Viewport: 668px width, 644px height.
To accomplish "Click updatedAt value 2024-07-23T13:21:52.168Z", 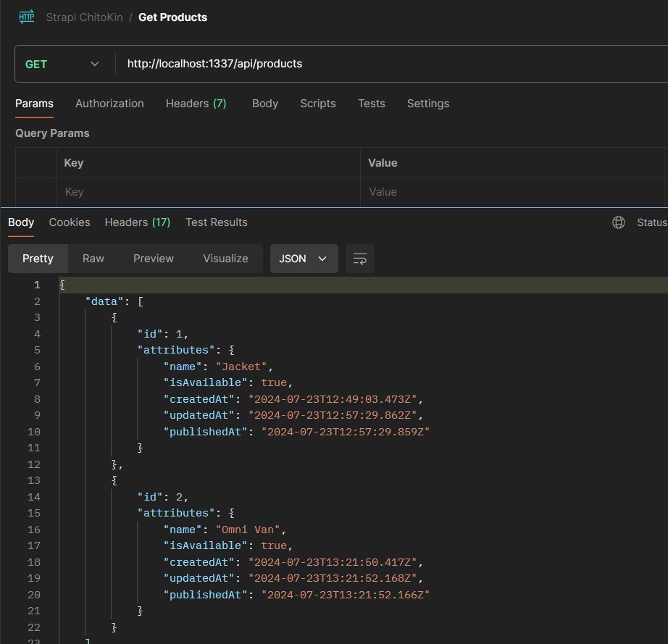I will point(333,578).
